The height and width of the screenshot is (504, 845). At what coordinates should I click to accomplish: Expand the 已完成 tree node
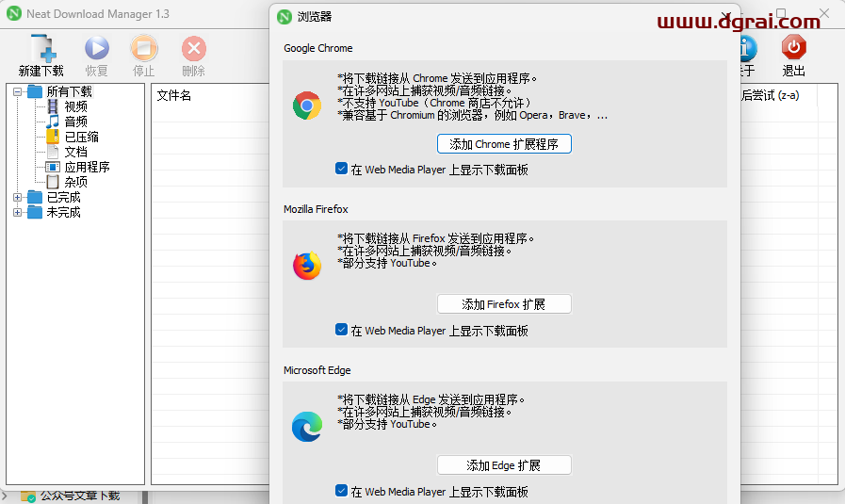18,197
